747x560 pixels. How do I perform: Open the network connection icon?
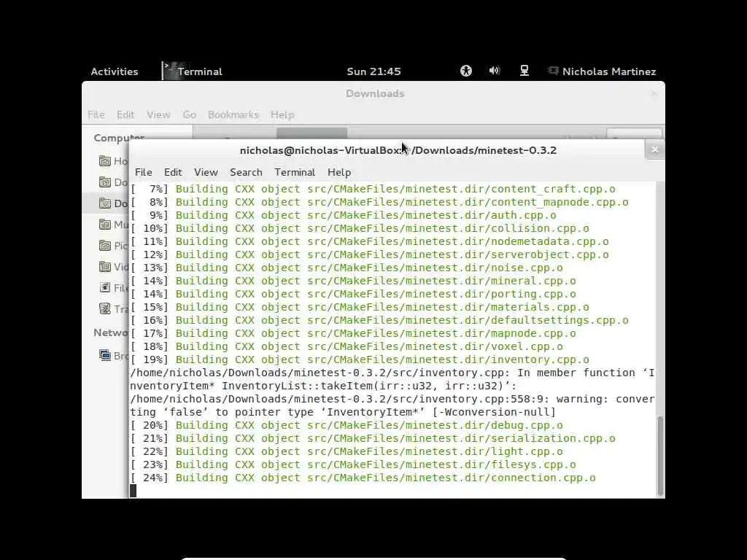tap(524, 71)
